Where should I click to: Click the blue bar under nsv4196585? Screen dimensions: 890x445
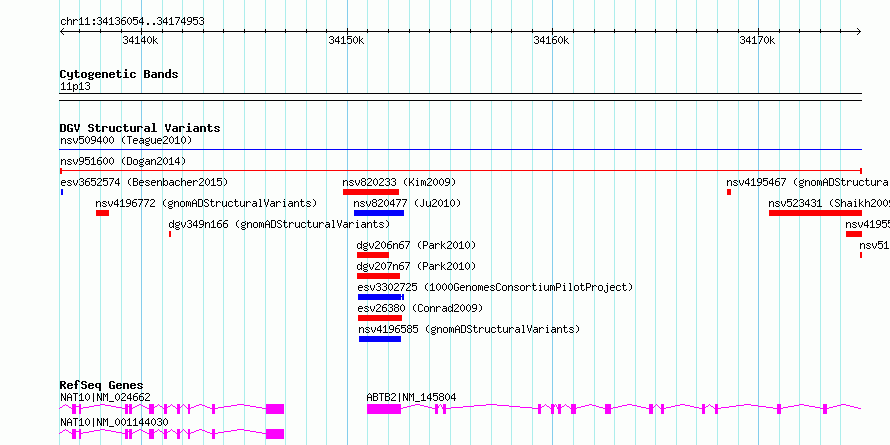tap(380, 339)
